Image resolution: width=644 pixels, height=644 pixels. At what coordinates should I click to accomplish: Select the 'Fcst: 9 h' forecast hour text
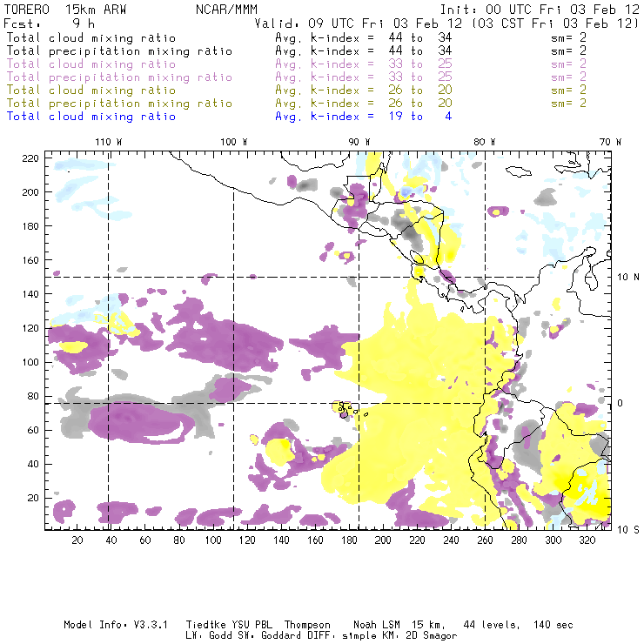[50, 23]
